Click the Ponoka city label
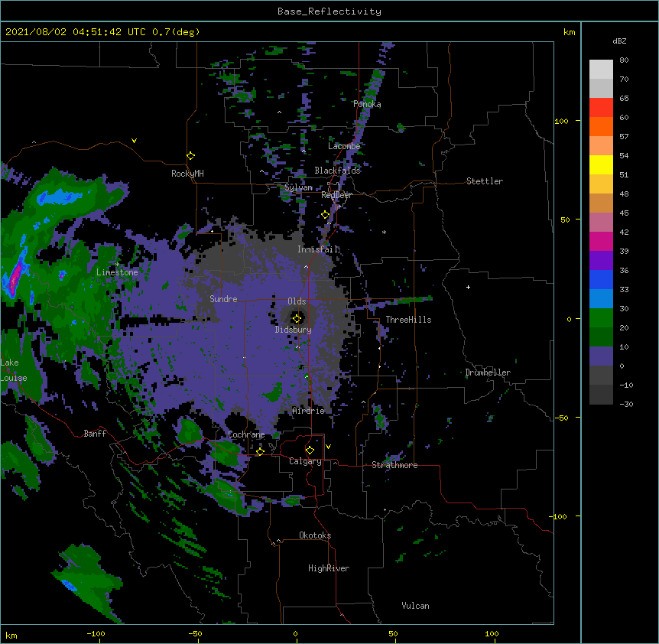This screenshot has width=659, height=644. pyautogui.click(x=367, y=104)
